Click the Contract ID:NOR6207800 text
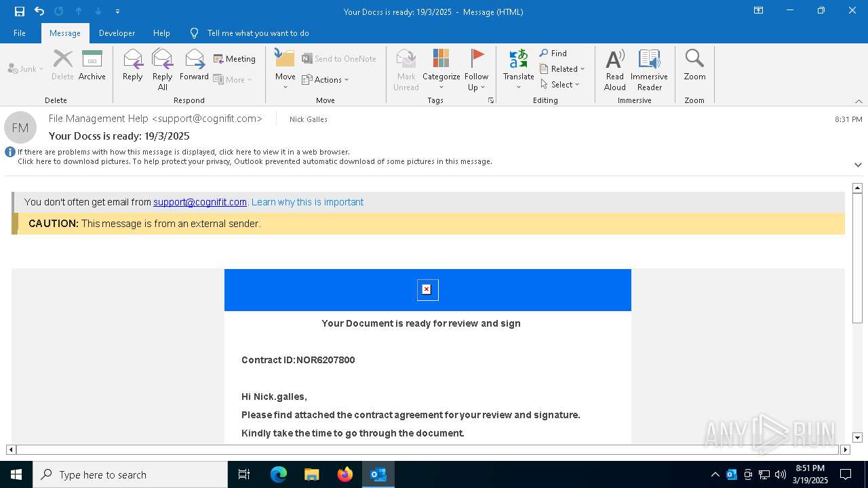868x488 pixels. pyautogui.click(x=298, y=360)
